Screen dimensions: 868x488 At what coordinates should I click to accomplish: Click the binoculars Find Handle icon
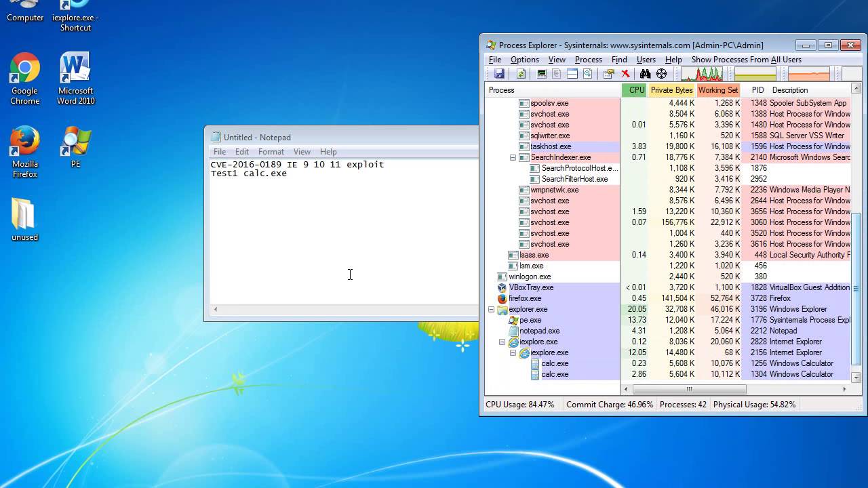click(646, 74)
